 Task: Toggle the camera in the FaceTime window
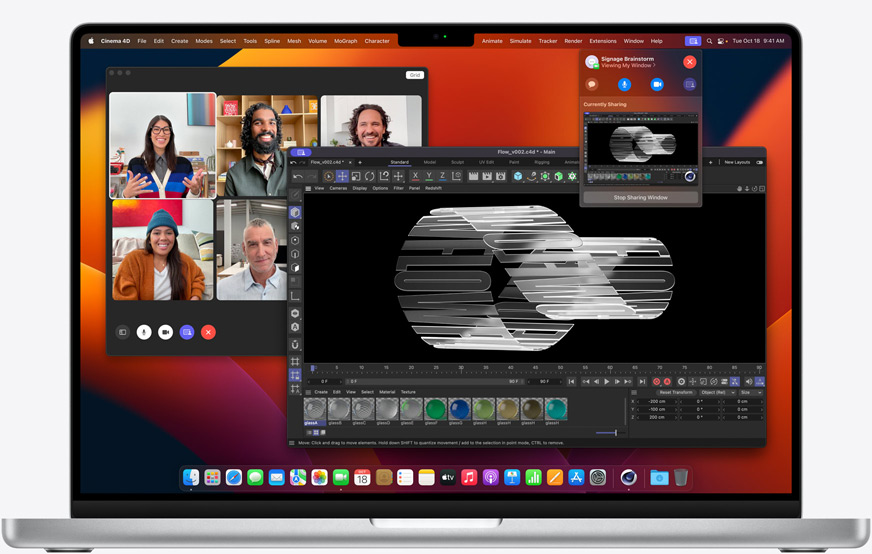tap(165, 332)
